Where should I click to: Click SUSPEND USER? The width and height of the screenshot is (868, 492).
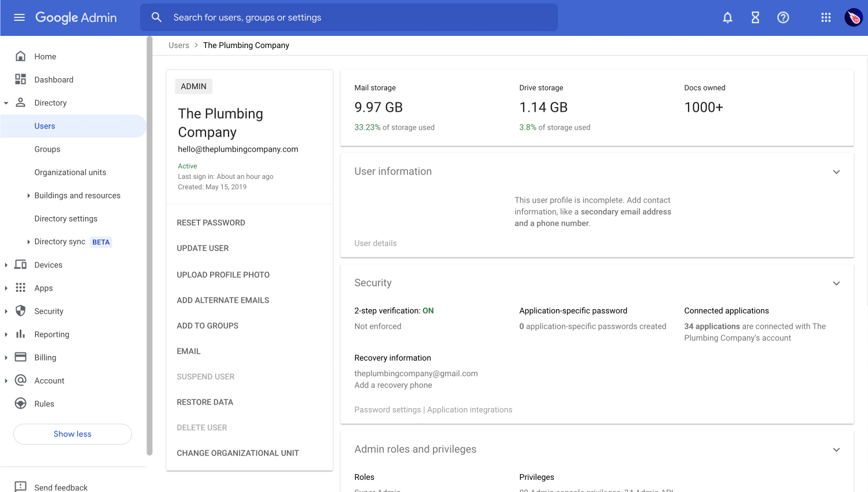coord(205,377)
